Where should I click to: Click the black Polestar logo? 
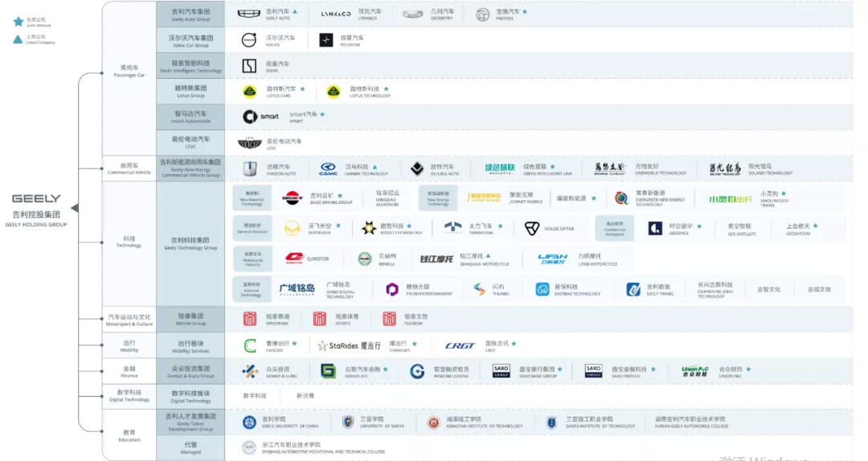[326, 40]
